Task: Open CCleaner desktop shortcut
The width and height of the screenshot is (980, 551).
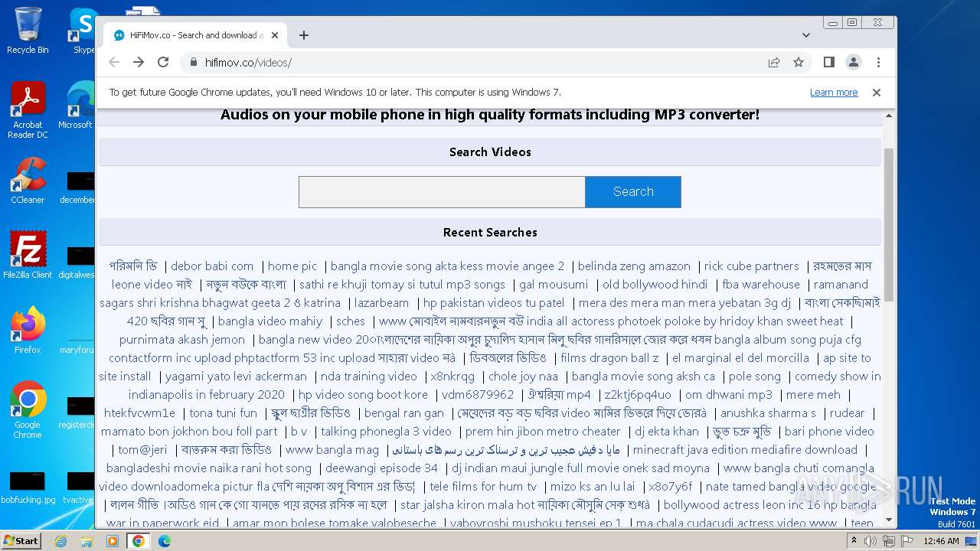Action: click(28, 181)
